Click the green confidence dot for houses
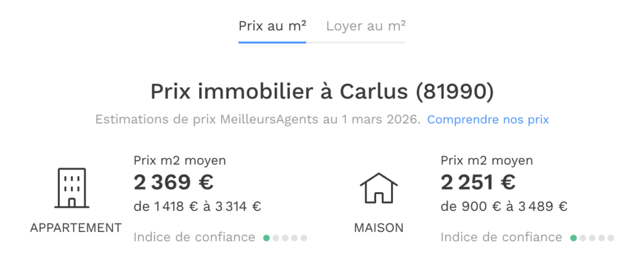 point(574,238)
